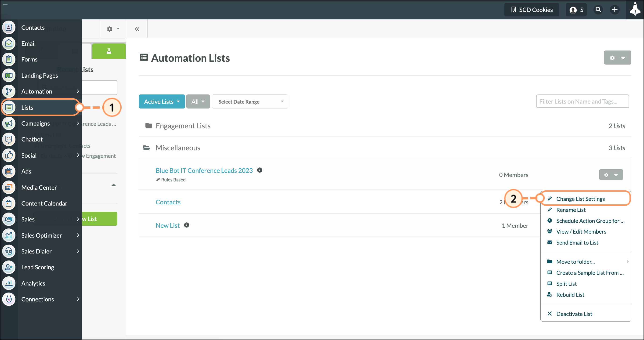This screenshot has width=644, height=340.
Task: Select View / Edit Members
Action: tap(581, 231)
